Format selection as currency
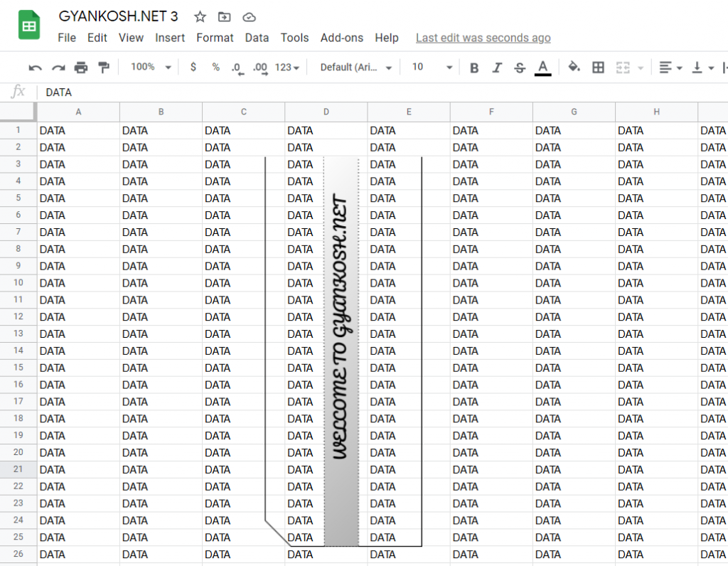The height and width of the screenshot is (566, 728). click(193, 67)
